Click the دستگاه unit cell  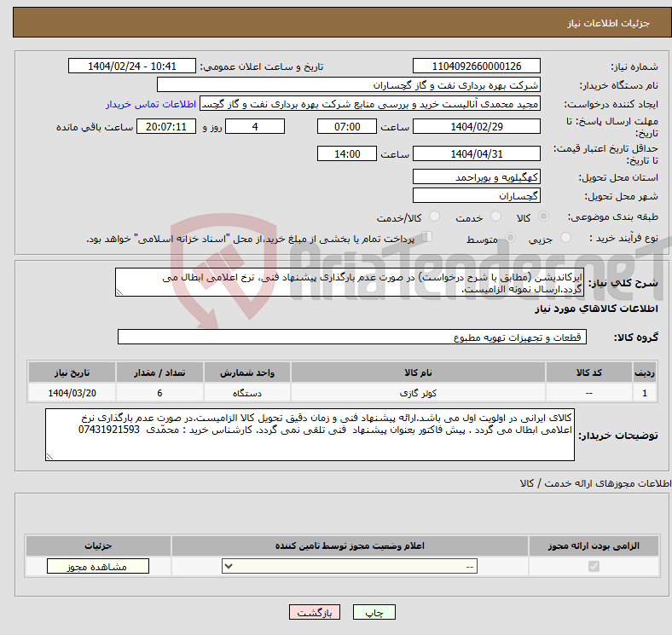(x=246, y=392)
